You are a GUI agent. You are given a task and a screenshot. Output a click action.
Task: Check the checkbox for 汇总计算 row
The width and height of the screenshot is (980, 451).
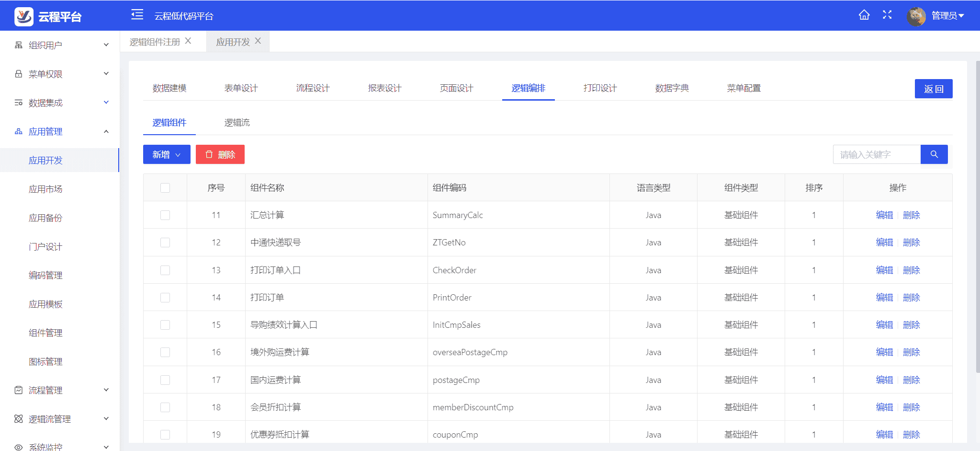(165, 215)
